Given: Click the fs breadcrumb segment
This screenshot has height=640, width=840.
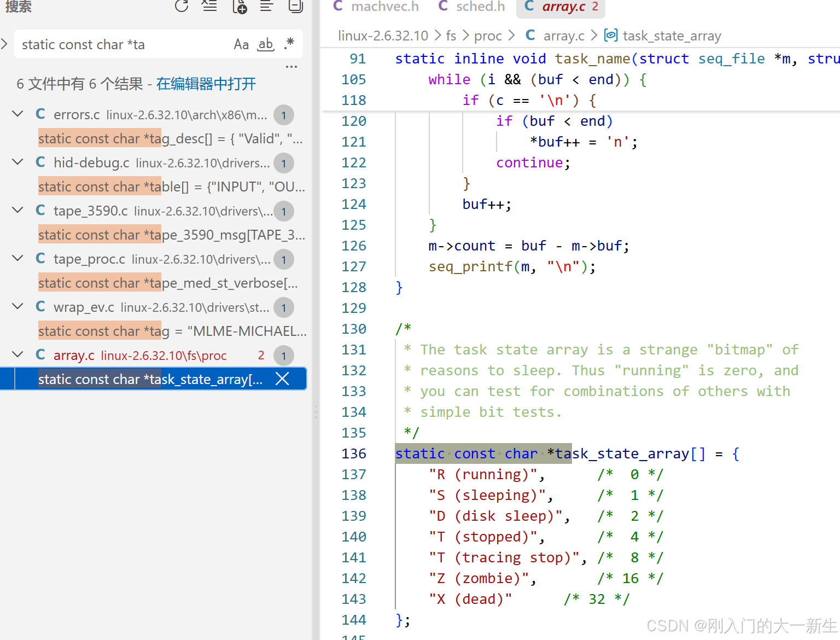Looking at the screenshot, I should (451, 36).
